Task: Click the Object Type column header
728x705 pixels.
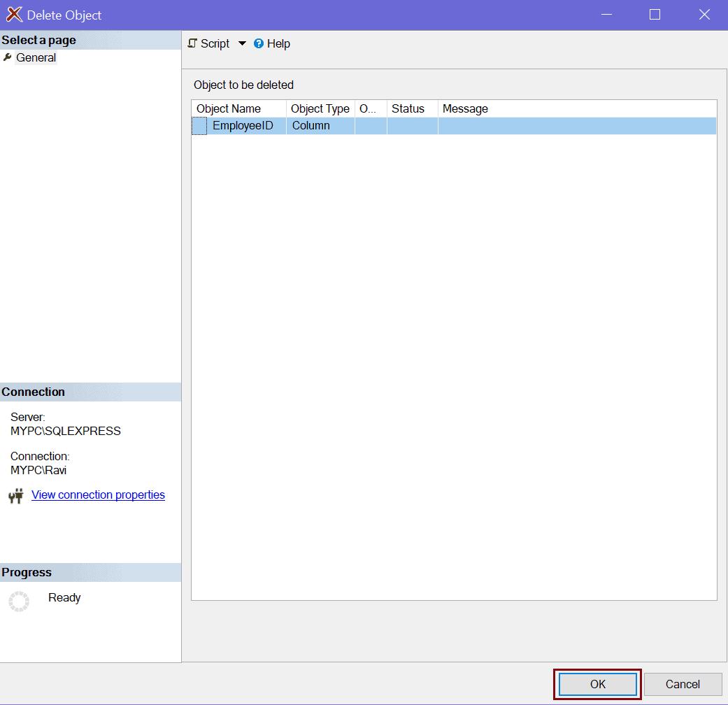Action: tap(319, 108)
